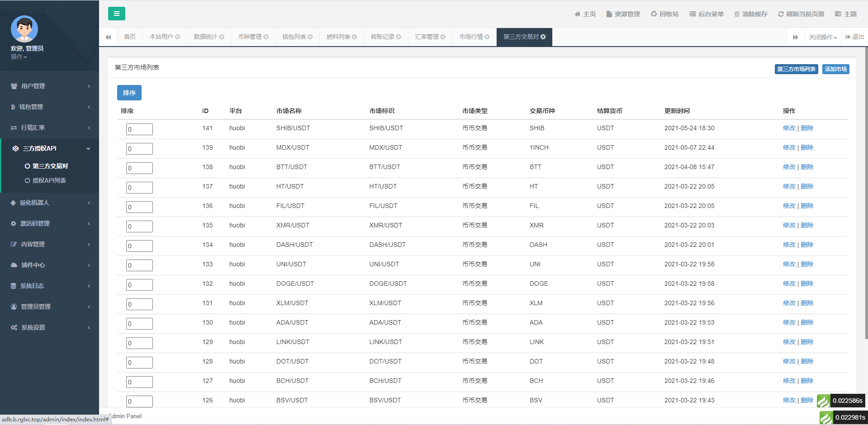Click the green hamburger menu toggle button
The image size is (868, 425).
tap(116, 14)
